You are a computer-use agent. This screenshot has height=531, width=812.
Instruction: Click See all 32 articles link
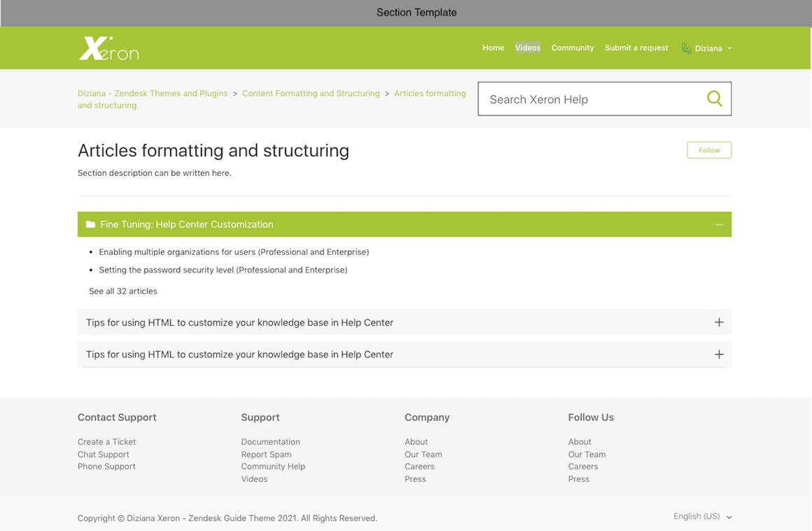coord(123,291)
